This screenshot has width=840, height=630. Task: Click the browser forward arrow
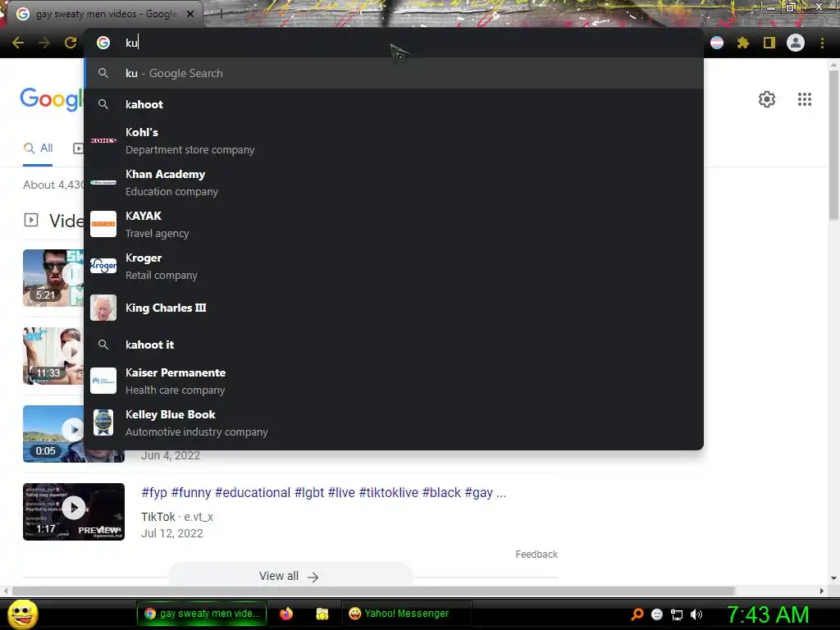tap(44, 43)
